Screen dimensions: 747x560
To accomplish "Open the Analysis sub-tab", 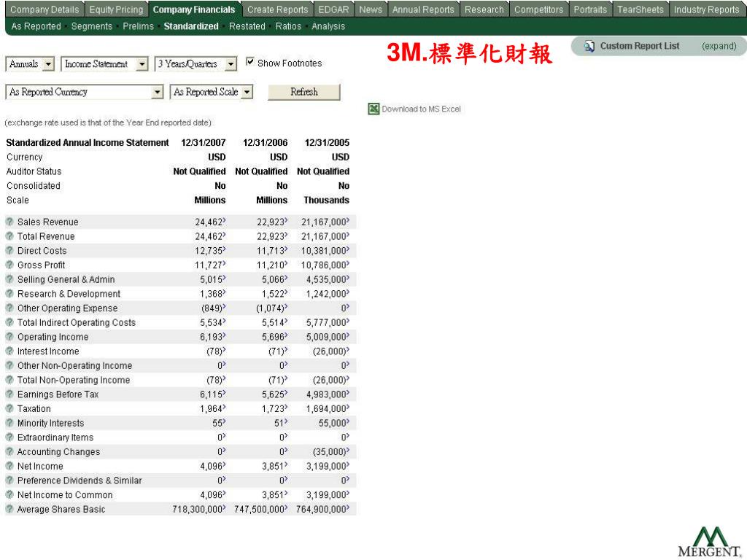I will pyautogui.click(x=328, y=26).
